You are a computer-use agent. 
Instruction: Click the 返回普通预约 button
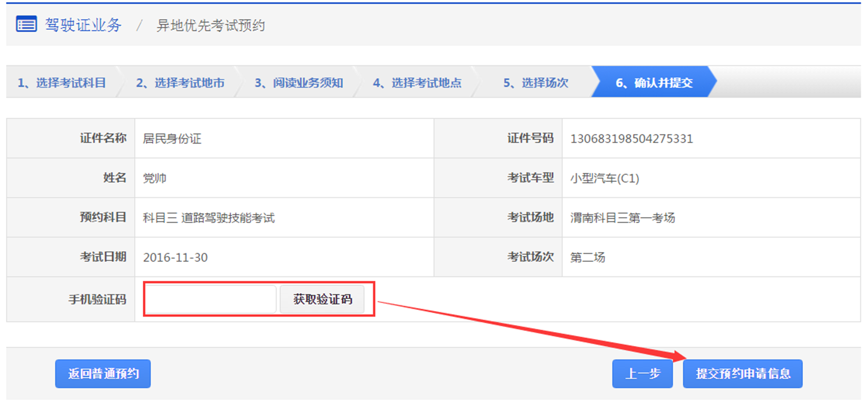click(x=103, y=374)
